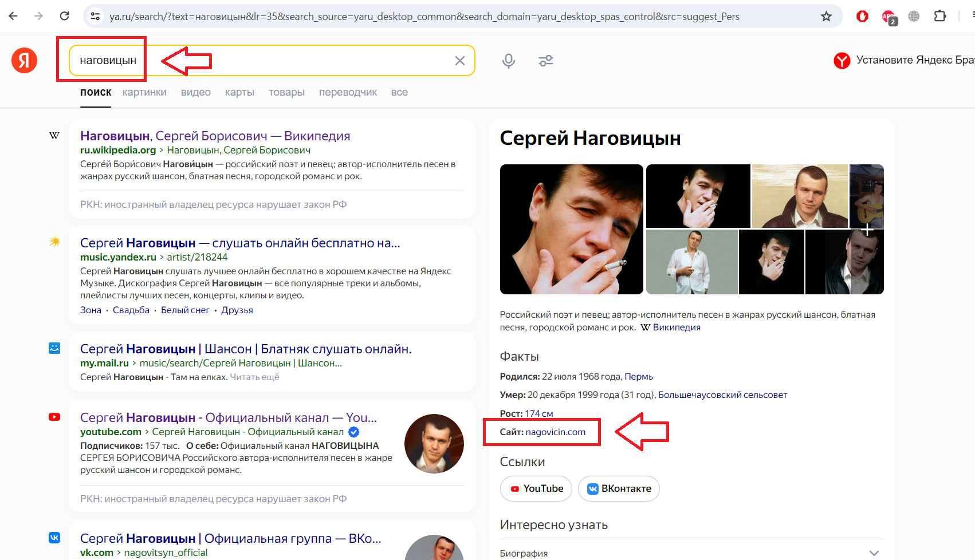Image resolution: width=975 pixels, height=560 pixels.
Task: Click verified checkmark badge on YouTube result
Action: 354,432
